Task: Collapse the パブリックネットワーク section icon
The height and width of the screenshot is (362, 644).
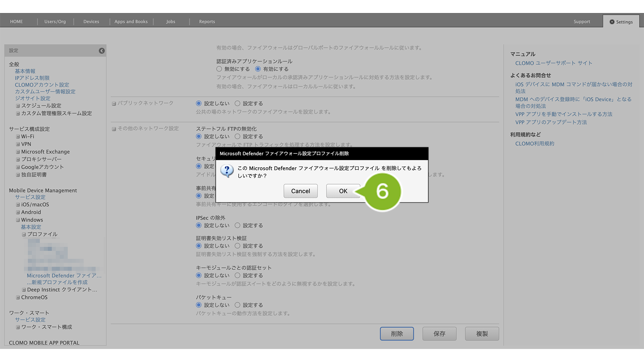Action: click(114, 104)
